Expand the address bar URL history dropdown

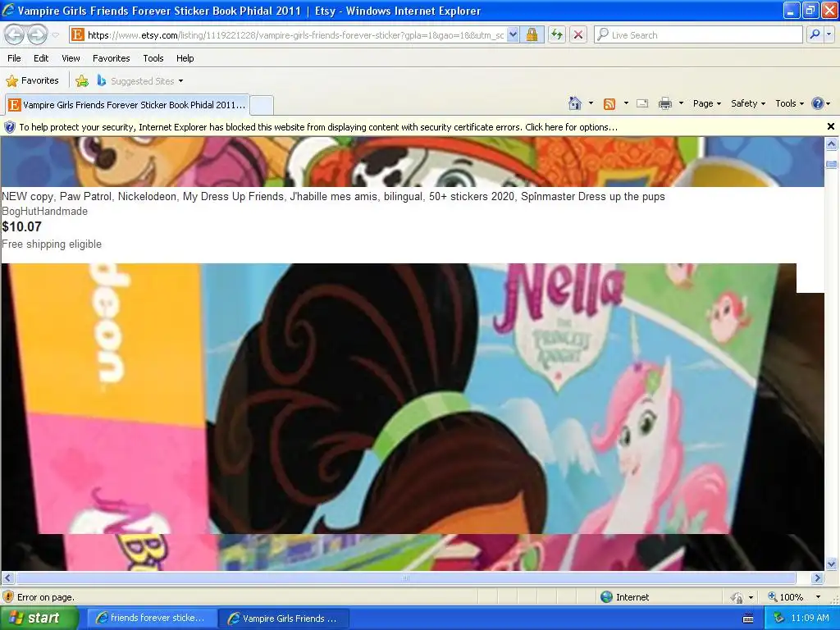(513, 34)
